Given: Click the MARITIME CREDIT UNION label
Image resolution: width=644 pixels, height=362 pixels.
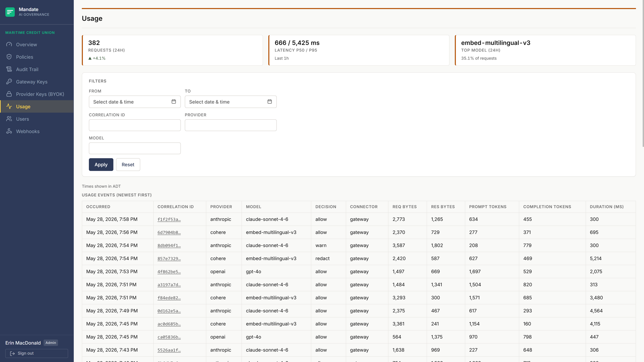Looking at the screenshot, I should (x=30, y=33).
